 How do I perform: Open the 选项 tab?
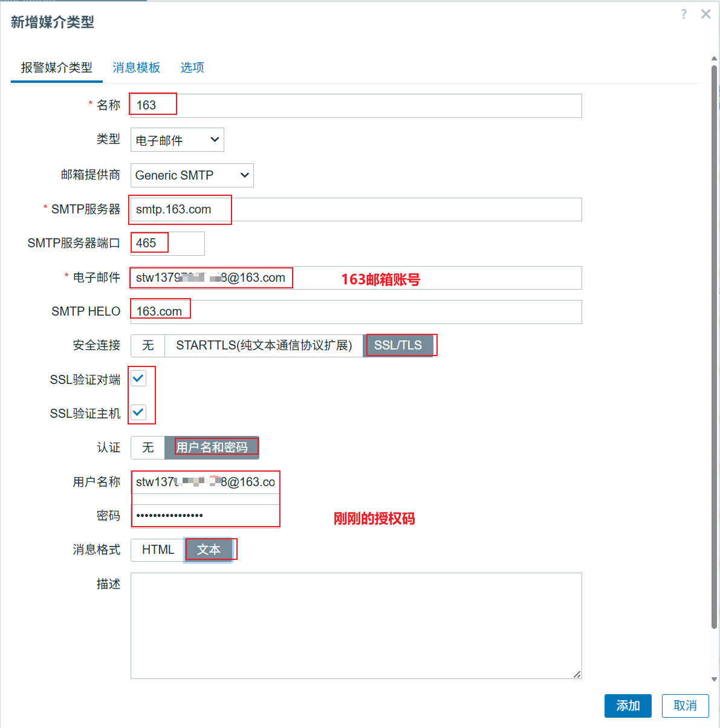192,68
